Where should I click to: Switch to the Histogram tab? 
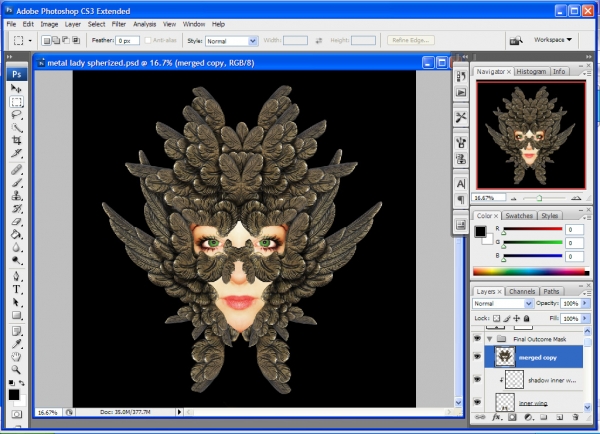point(531,72)
